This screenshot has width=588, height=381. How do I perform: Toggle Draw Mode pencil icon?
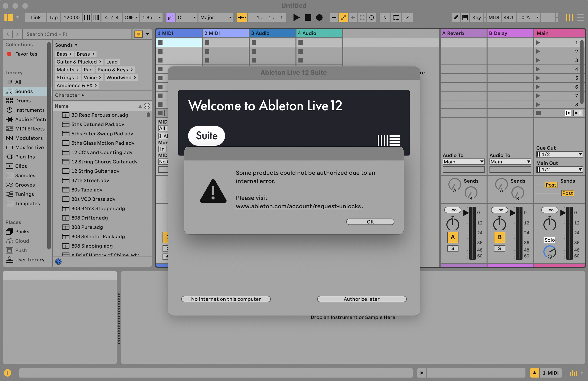pos(456,17)
